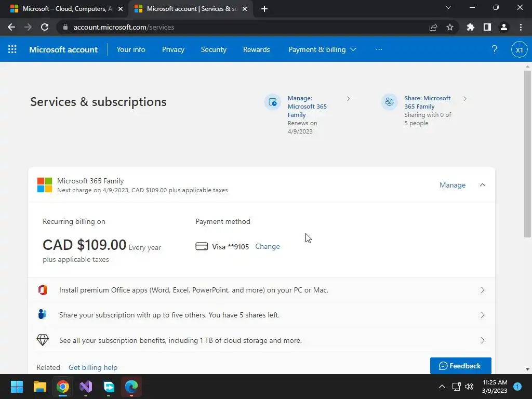Click the help question mark icon

click(x=495, y=49)
